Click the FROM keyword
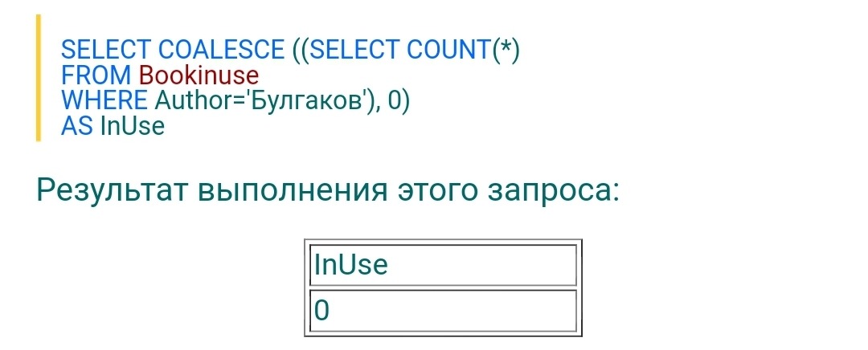The height and width of the screenshot is (350, 868). point(96,76)
